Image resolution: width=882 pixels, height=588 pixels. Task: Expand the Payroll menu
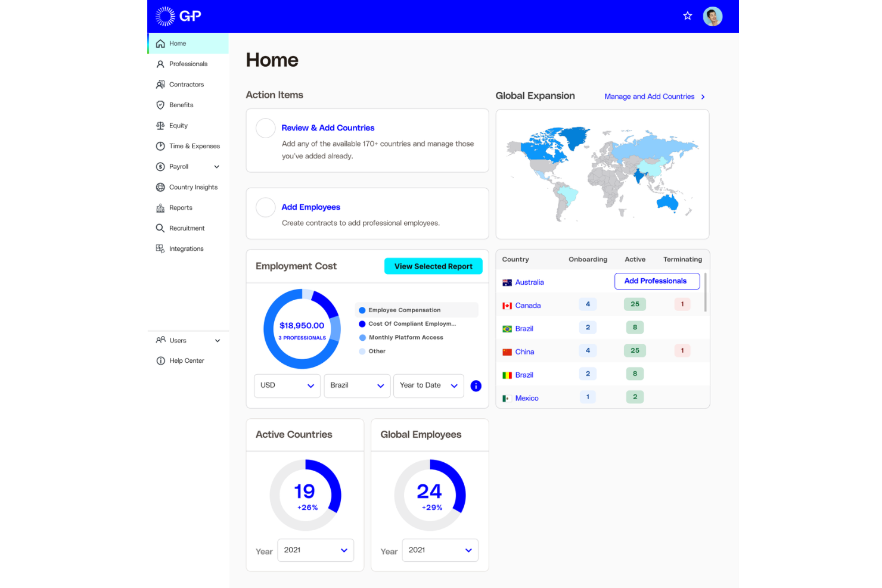(x=216, y=167)
